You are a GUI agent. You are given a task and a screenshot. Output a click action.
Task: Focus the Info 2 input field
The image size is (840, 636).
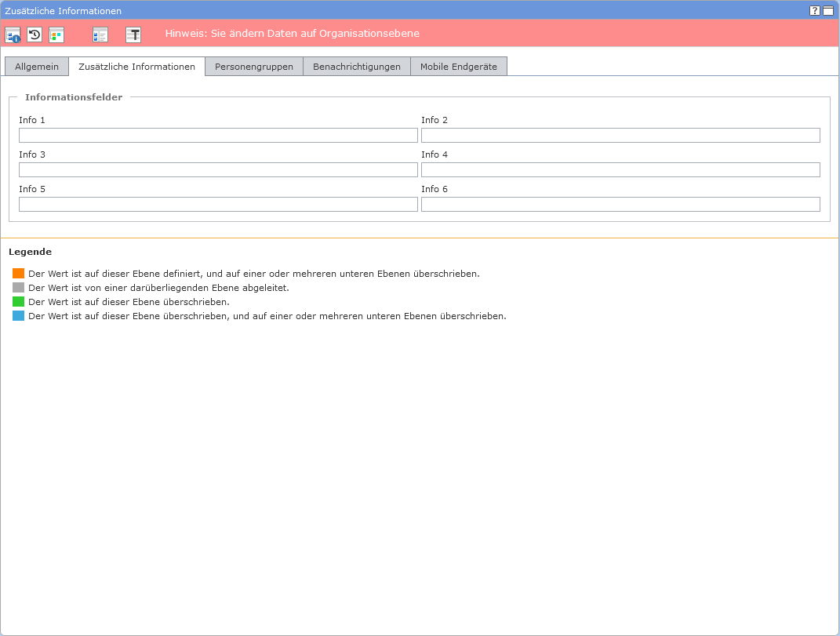pyautogui.click(x=620, y=136)
